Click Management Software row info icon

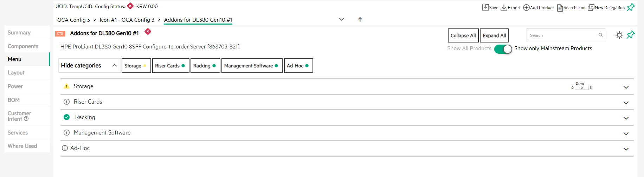coord(66,133)
